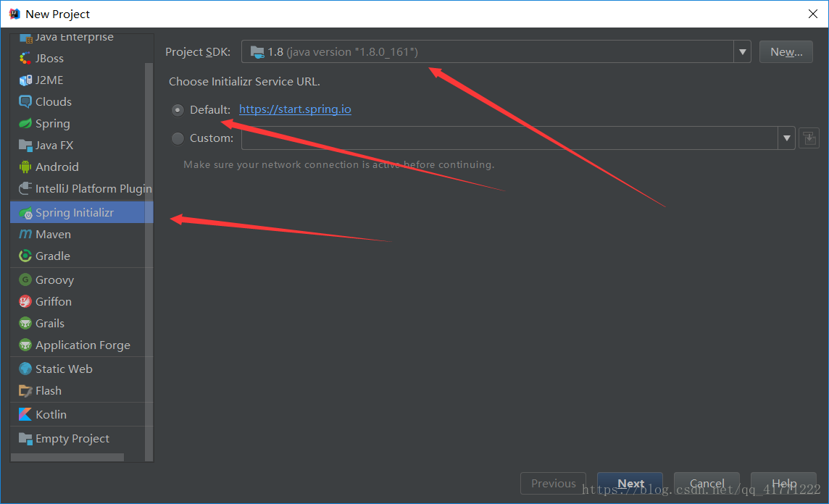Select Empty Project entry
Screen dimensions: 829x504
[x=81, y=439]
